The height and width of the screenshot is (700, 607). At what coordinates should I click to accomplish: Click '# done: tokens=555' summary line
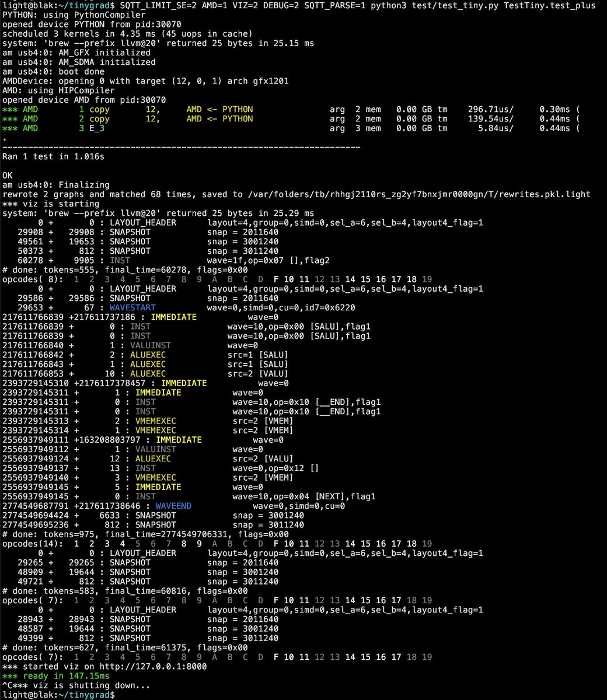[x=125, y=269]
